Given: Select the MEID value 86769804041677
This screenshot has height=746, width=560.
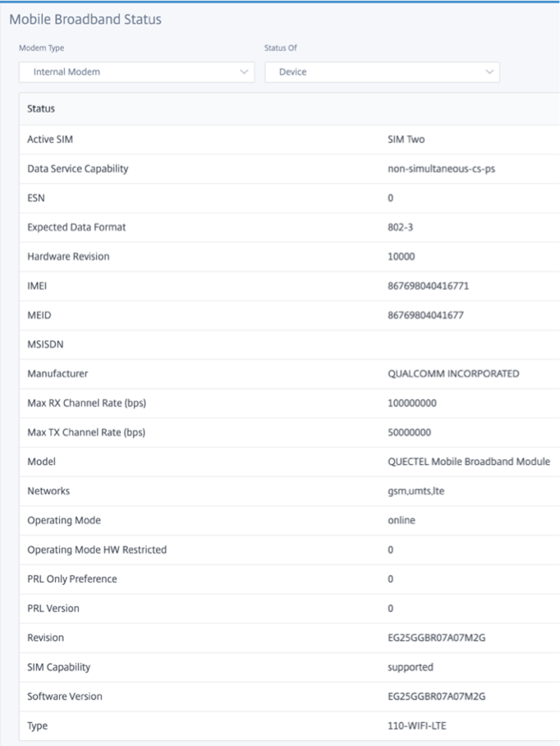Looking at the screenshot, I should tap(425, 315).
